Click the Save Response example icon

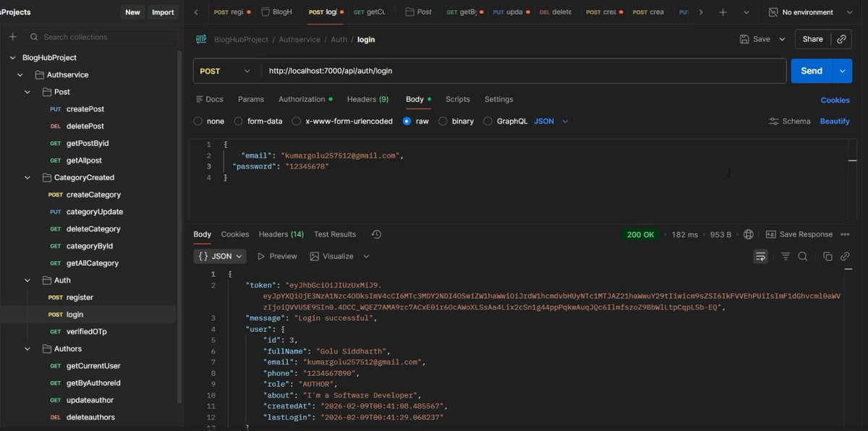[x=771, y=234]
